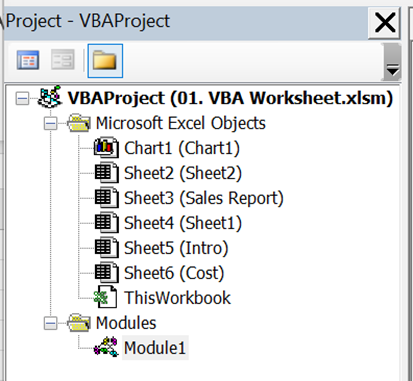Screen dimensions: 413x381
Task: Click the View Object toolbar icon
Action: (63, 60)
